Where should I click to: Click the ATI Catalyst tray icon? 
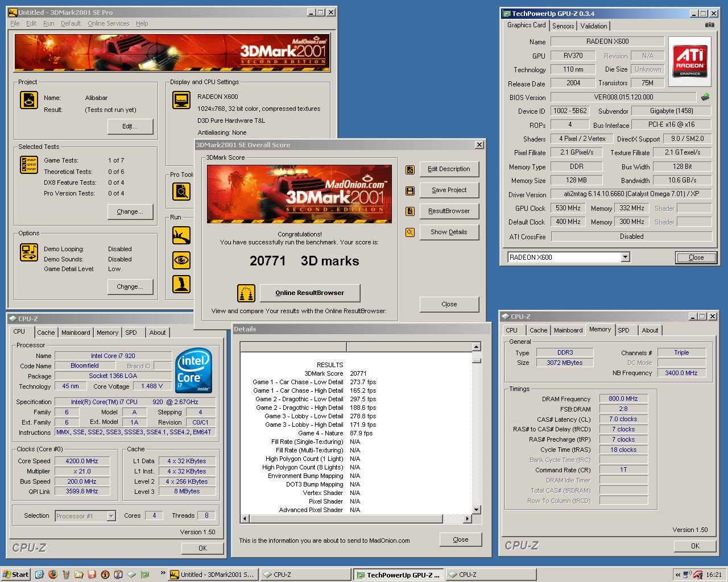(697, 575)
